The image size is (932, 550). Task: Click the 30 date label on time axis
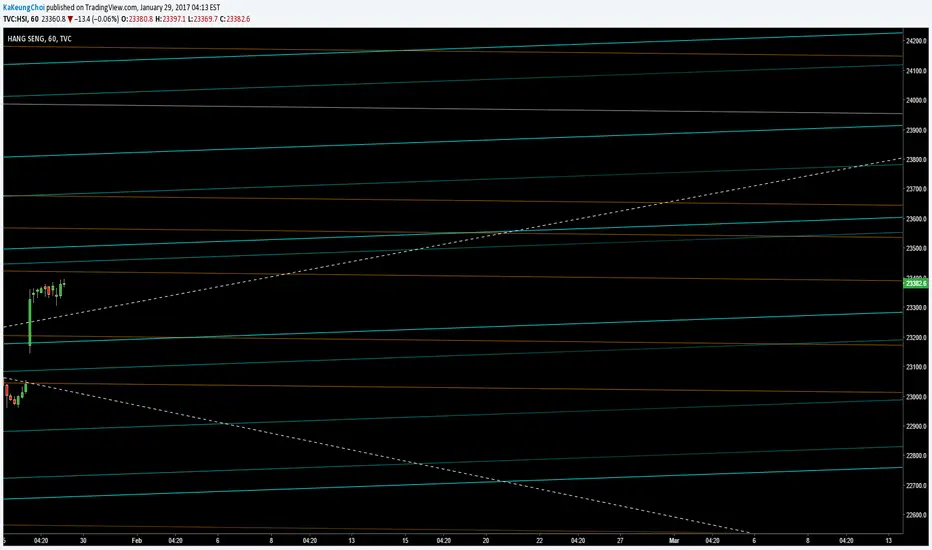pyautogui.click(x=83, y=541)
